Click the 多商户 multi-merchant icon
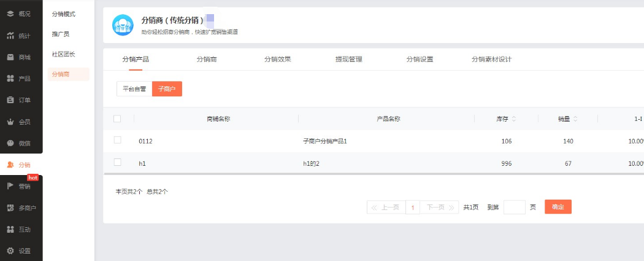Viewport: 644px width, 261px height. coord(10,208)
